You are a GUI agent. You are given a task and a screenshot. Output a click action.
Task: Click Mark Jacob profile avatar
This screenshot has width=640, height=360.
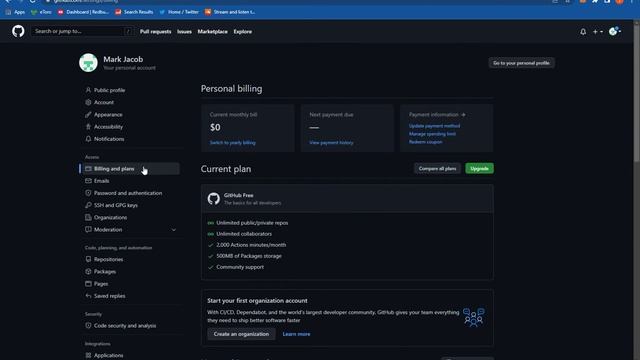(x=88, y=63)
